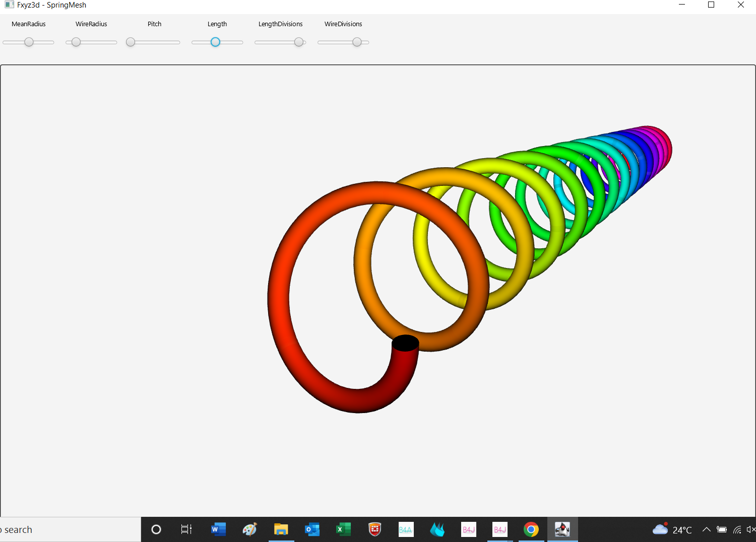Click the Fxyz3d app icon in title bar
The height and width of the screenshot is (542, 756).
(9, 5)
